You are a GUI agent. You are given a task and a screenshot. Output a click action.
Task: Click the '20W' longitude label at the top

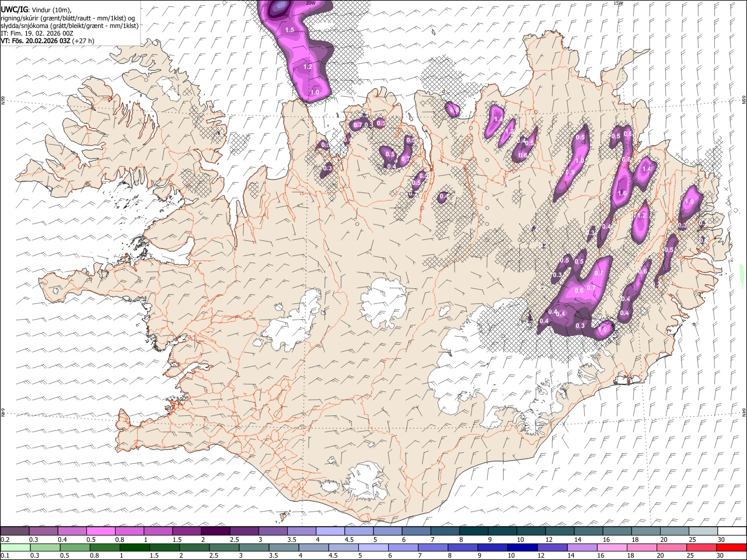311,3
